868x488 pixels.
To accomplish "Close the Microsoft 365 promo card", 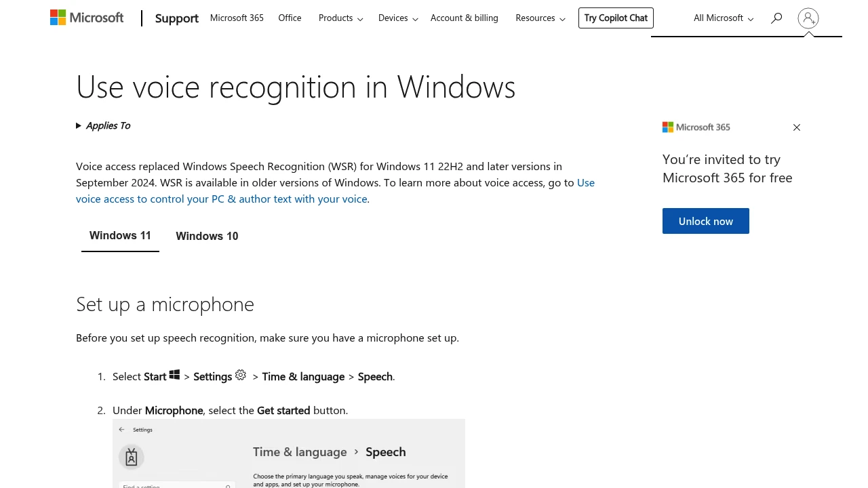I will coord(797,127).
